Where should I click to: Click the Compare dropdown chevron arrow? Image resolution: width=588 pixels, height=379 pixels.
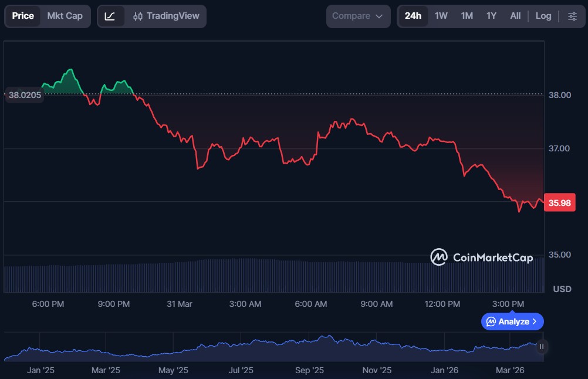379,16
